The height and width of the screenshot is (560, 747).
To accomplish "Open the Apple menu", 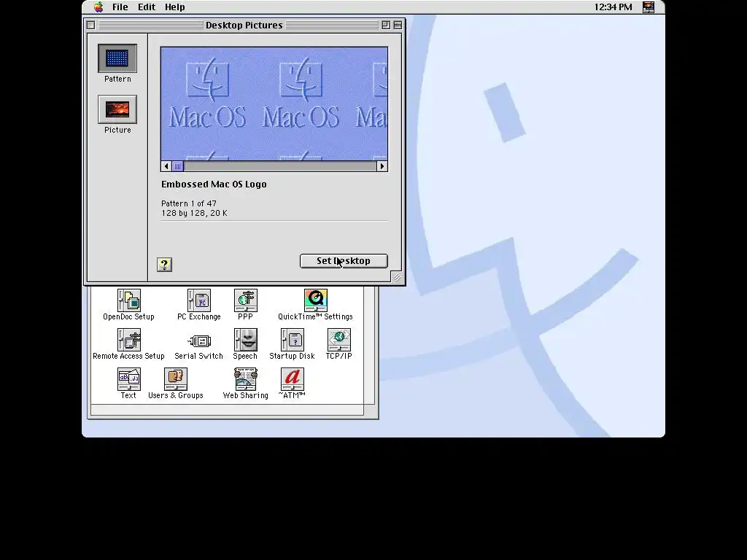I will [x=98, y=7].
